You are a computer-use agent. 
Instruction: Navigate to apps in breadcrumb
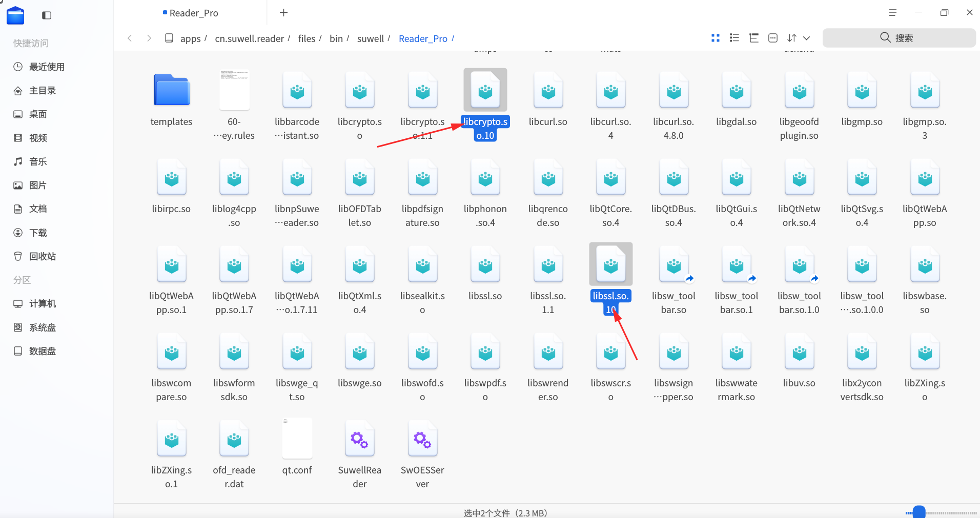point(190,38)
